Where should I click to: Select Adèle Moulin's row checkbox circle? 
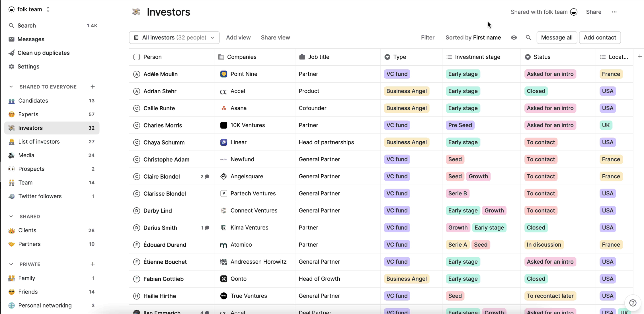(x=137, y=74)
